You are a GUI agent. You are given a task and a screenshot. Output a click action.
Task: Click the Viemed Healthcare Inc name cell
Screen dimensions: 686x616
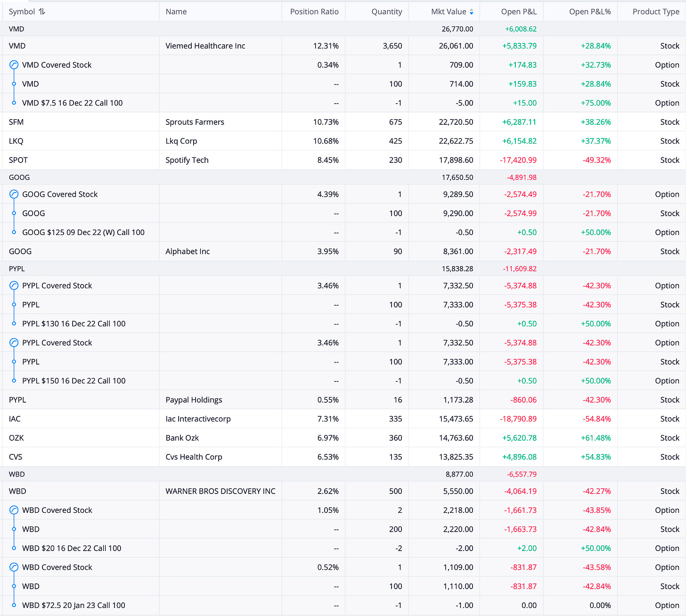(x=205, y=46)
